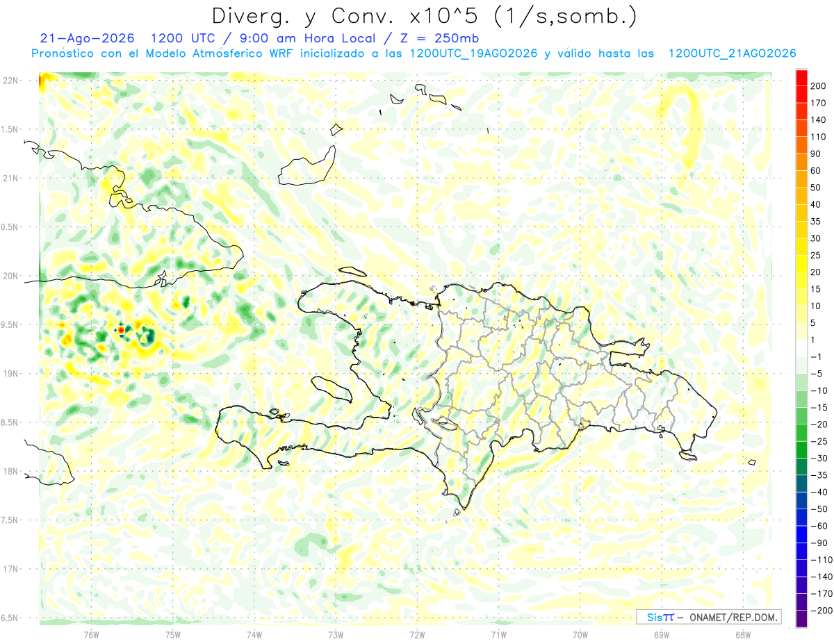
Task: Click the valid-until time '1200UTC_21AGO2026'
Action: point(731,53)
